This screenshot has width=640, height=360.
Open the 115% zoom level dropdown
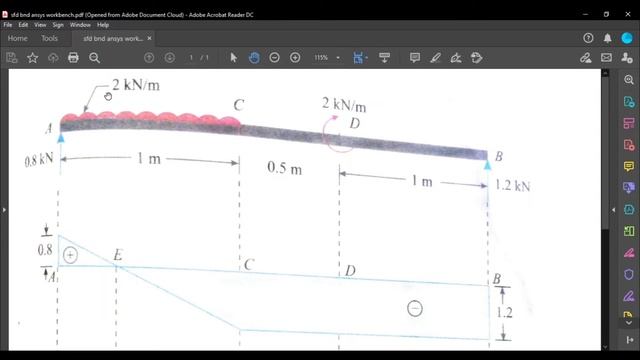tap(327, 58)
